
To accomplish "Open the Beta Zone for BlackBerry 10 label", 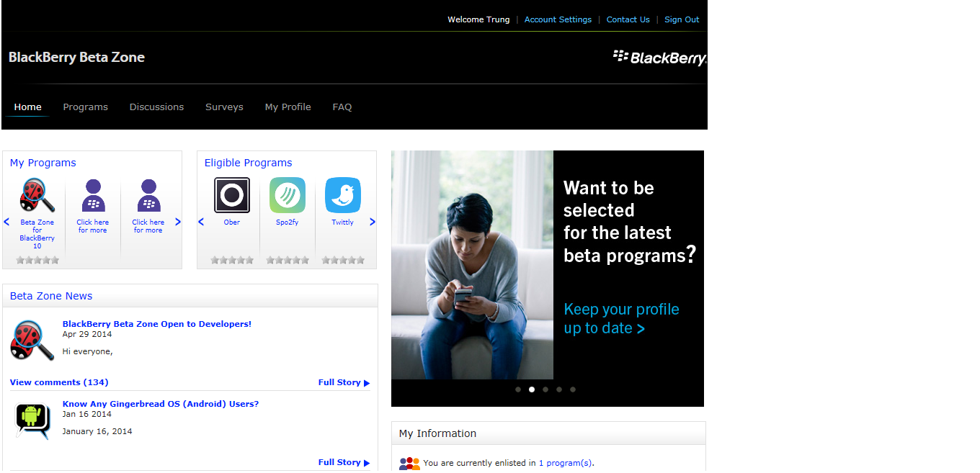I will [37, 234].
